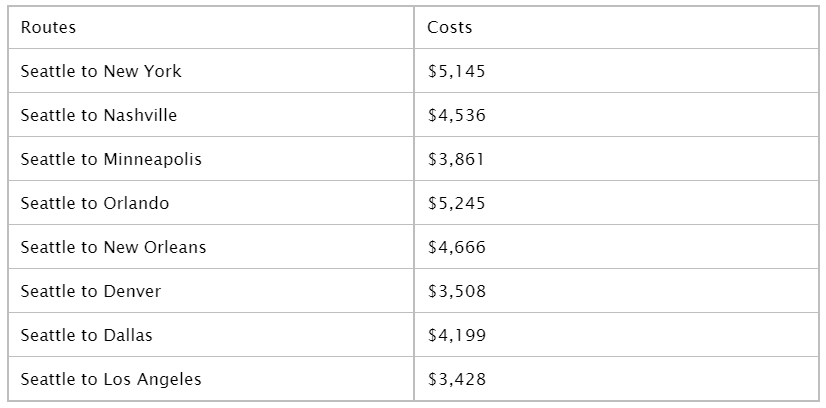The width and height of the screenshot is (826, 408).
Task: Click the $3,508 cost value
Action: [456, 291]
